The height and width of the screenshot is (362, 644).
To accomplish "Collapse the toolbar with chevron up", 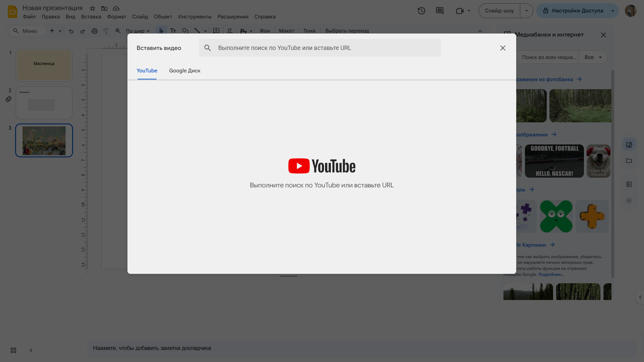I will pos(480,31).
